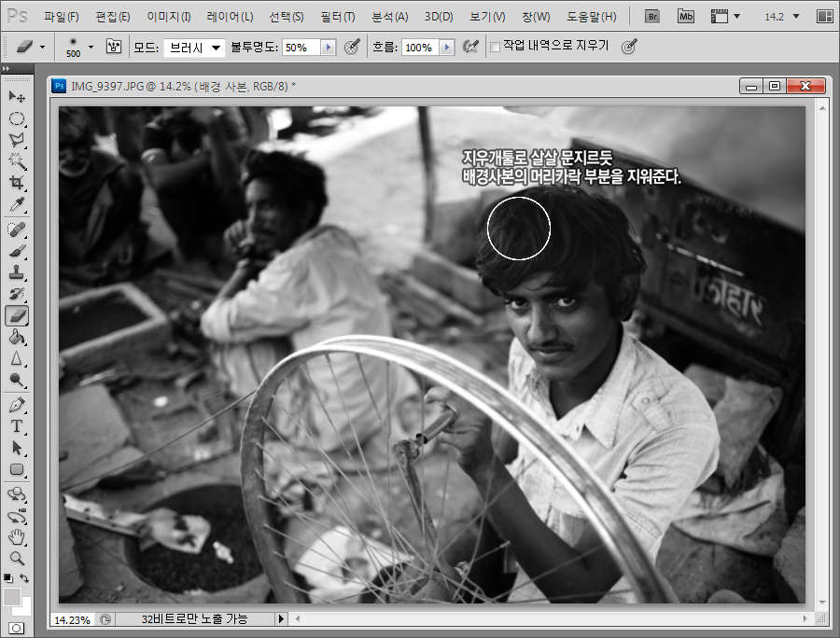Toggle tablet pressure for size
The image size is (840, 638).
coord(629,47)
